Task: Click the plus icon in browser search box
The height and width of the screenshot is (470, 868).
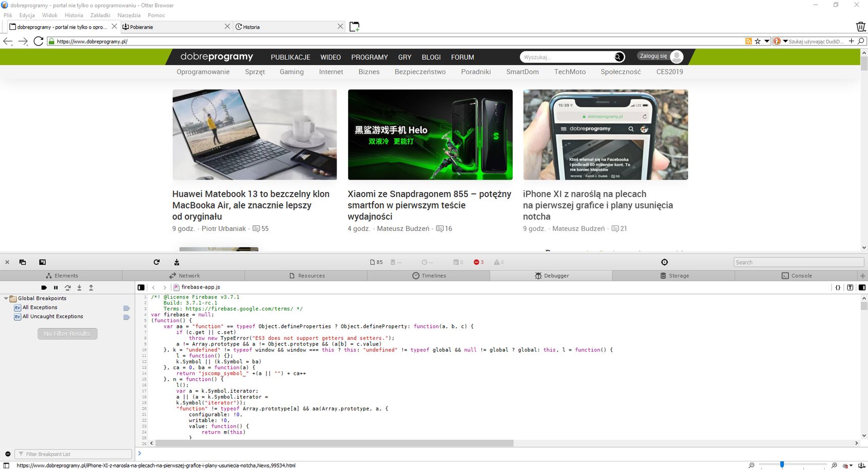Action: (851, 41)
